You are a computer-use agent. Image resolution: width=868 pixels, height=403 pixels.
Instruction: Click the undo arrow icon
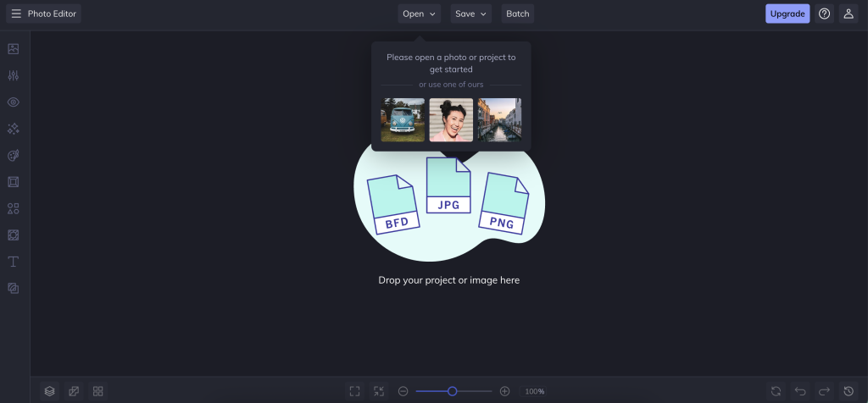(800, 391)
